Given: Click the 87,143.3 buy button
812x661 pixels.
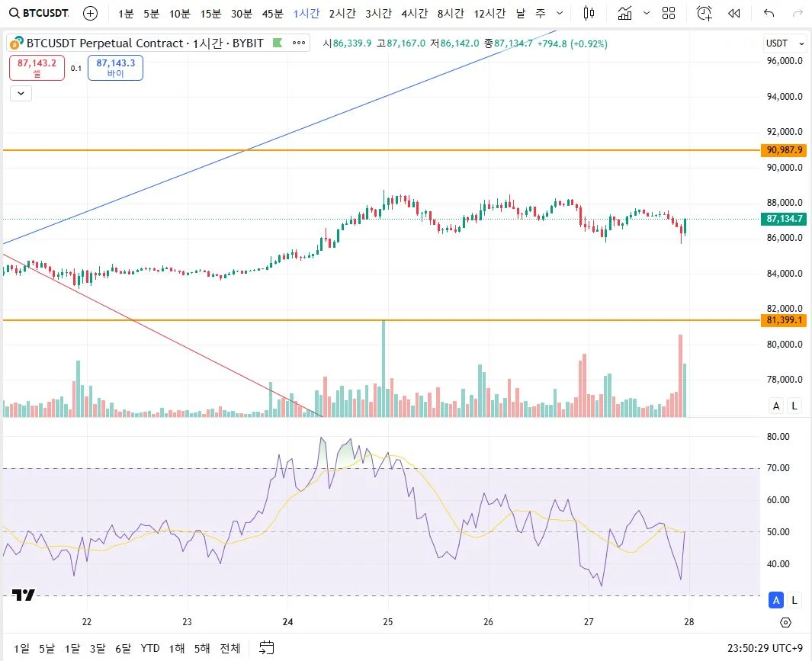Looking at the screenshot, I should 115,68.
